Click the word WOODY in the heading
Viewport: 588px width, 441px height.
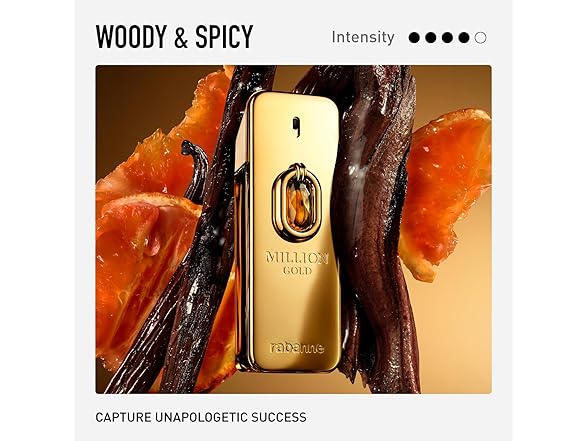pos(131,36)
